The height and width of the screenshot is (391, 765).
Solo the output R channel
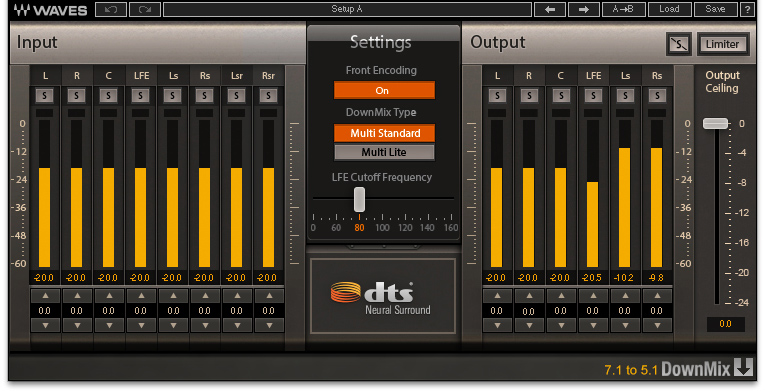529,96
